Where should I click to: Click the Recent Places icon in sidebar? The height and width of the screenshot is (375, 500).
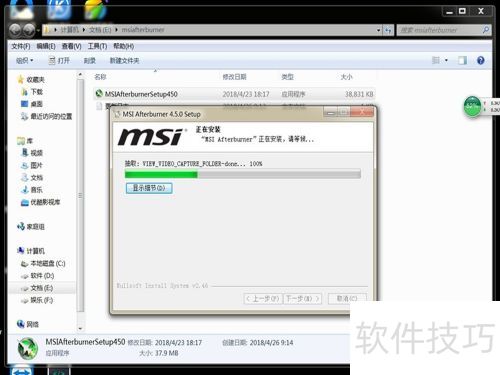(x=24, y=116)
